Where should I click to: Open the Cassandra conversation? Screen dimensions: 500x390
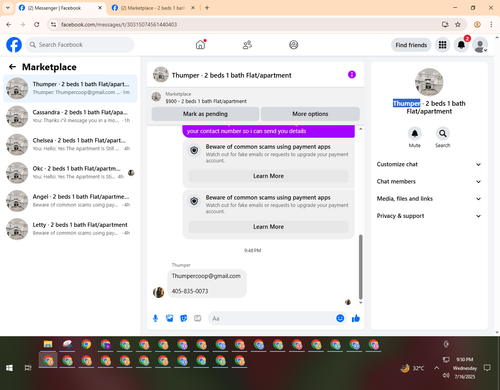pos(70,116)
